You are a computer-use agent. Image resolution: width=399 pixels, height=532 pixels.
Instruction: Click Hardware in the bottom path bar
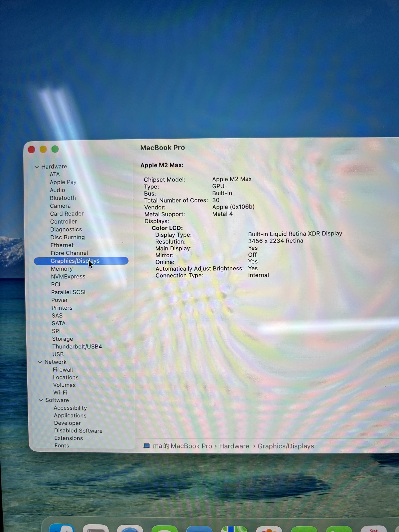click(x=234, y=446)
